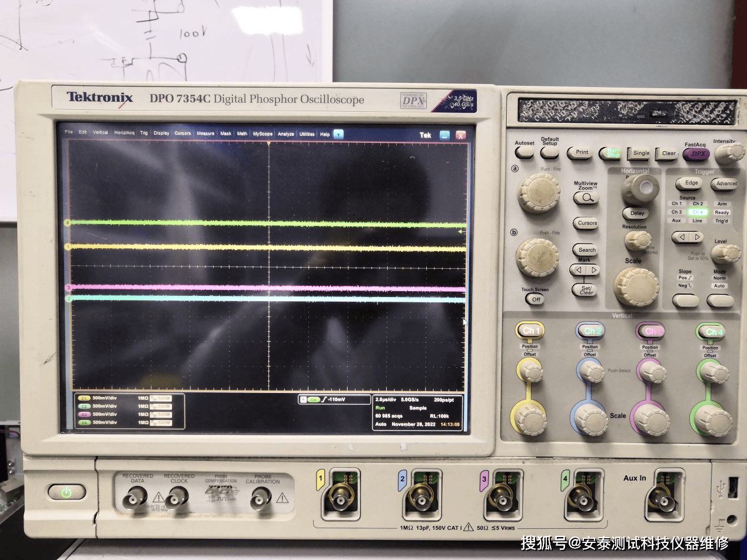Click the Horizontal Position knob
Viewport: 747px width, 560px height.
[639, 189]
